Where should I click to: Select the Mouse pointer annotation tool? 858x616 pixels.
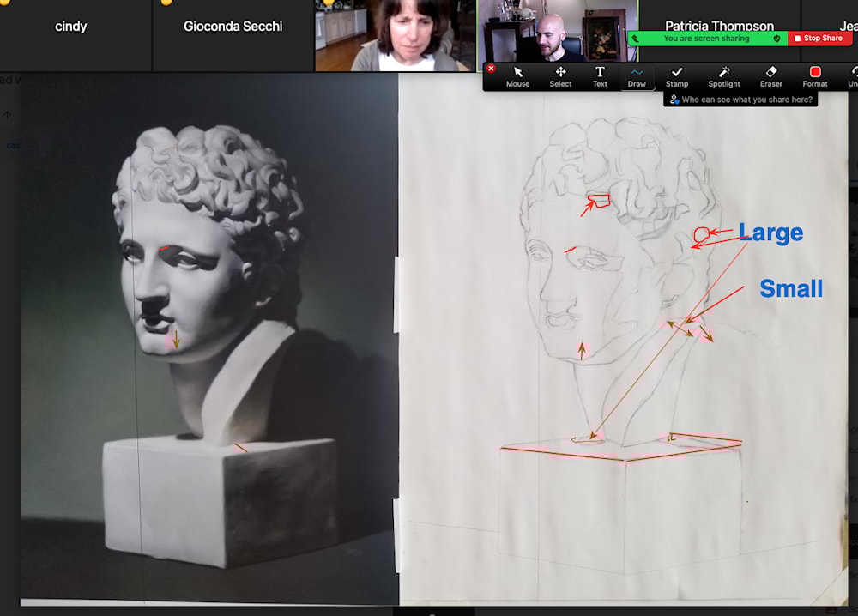517,75
